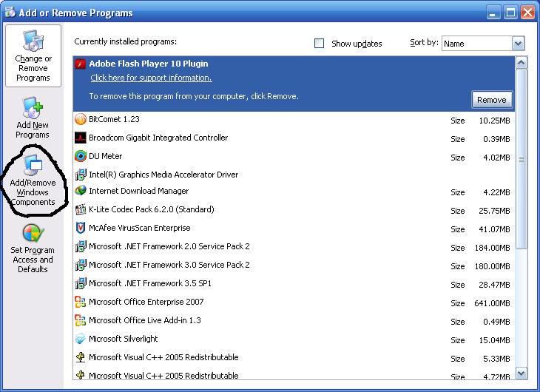Click Visual C++ 2005 icon sized 5.33MB
The image size is (540, 392).
tap(80, 357)
